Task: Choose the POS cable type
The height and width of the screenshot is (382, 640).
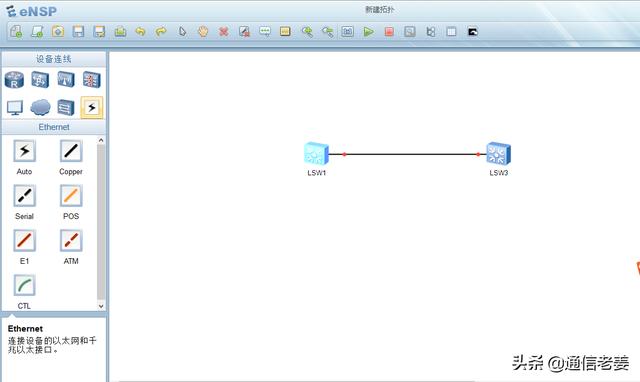Action: tap(71, 196)
